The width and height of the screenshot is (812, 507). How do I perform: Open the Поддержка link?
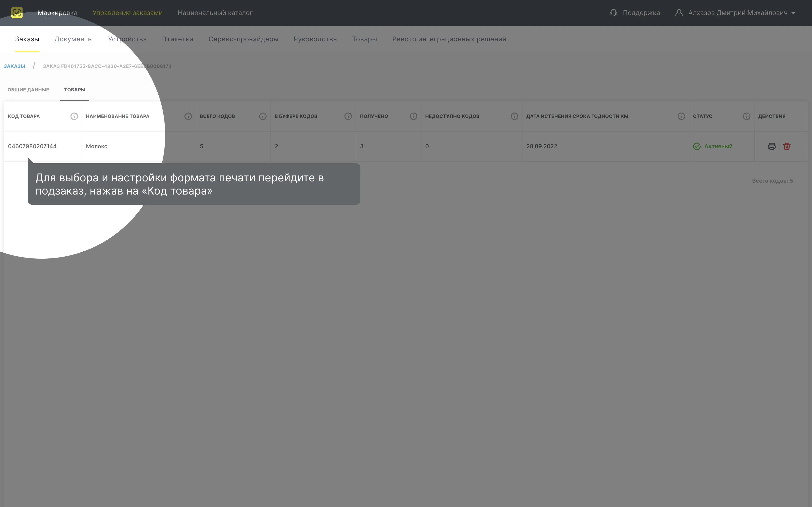coord(641,13)
